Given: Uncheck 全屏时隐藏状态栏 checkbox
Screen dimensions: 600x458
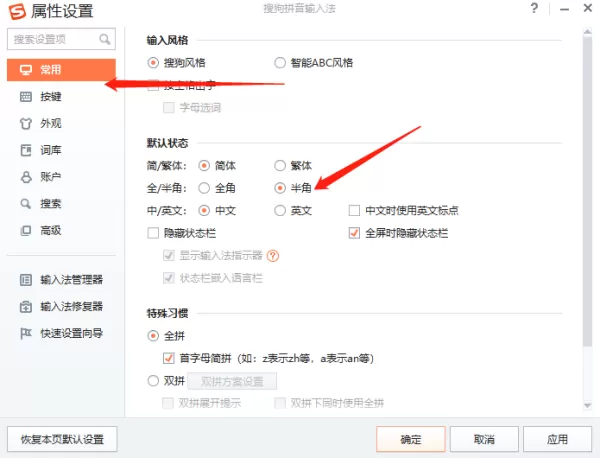Looking at the screenshot, I should 354,233.
